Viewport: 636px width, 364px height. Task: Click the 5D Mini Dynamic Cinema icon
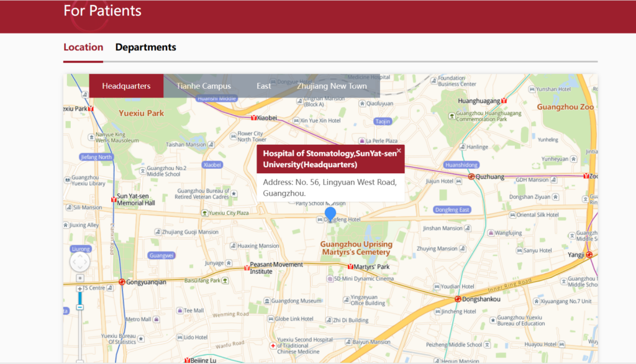(x=330, y=279)
